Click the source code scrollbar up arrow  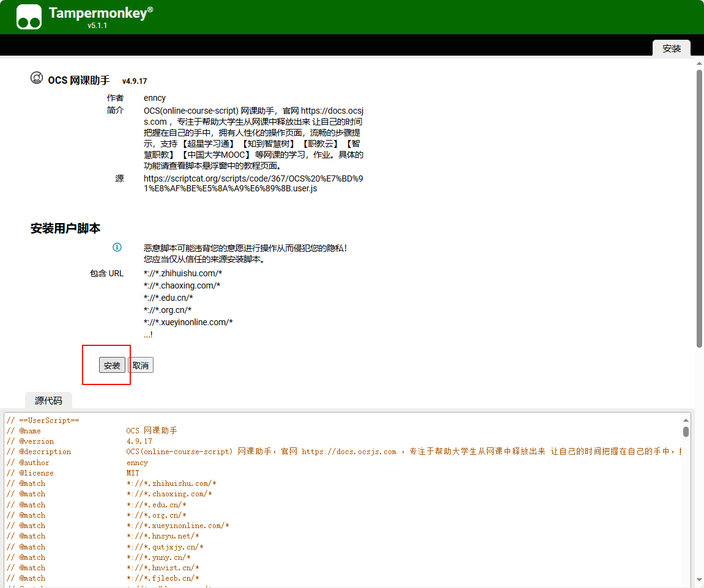686,421
